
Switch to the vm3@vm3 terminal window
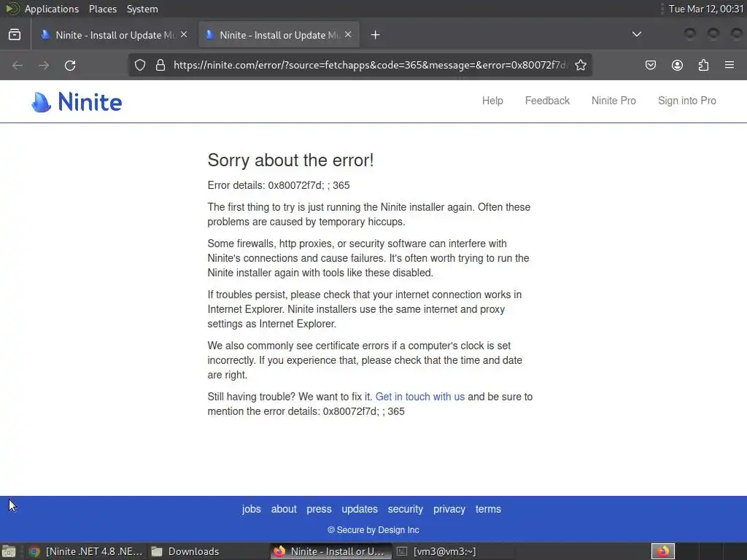452,551
